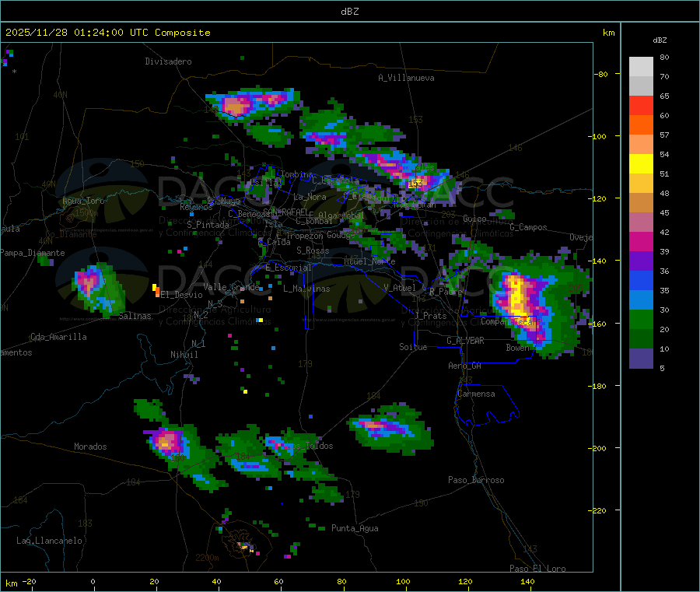
Task: Click the Cda_Amarilla map label
Action: [x=58, y=337]
